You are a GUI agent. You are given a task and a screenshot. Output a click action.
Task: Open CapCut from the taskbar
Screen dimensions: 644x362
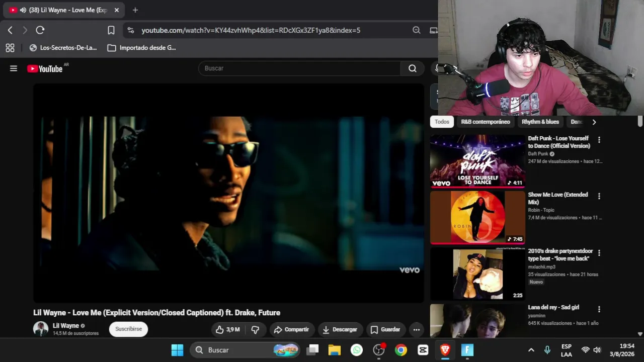[423, 350]
